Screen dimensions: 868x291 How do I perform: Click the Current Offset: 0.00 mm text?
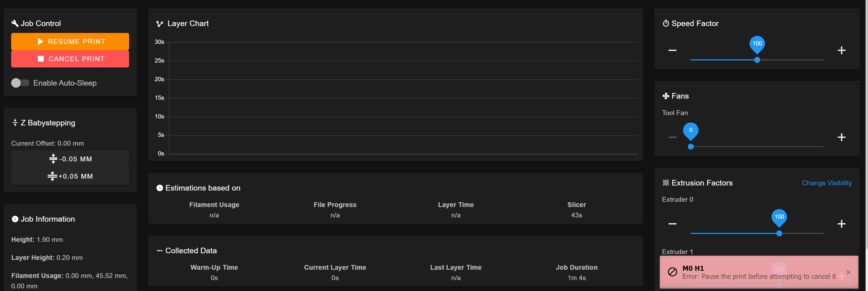(x=48, y=143)
